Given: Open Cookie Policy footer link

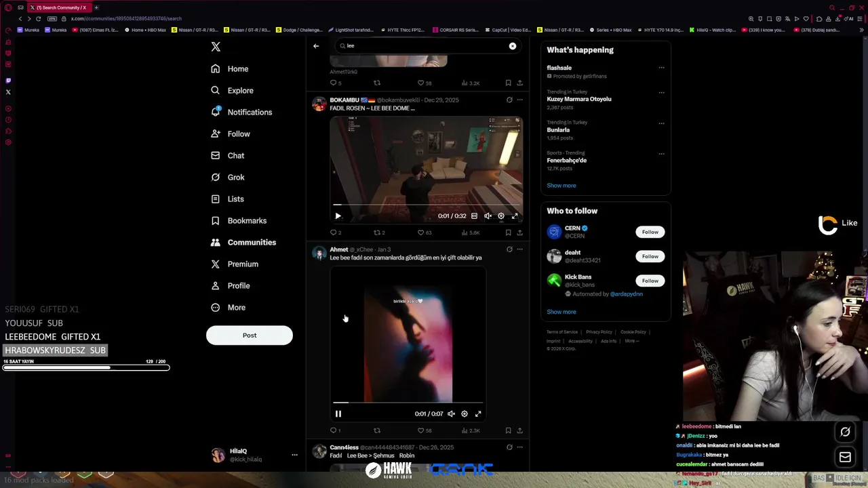Looking at the screenshot, I should coord(633,332).
